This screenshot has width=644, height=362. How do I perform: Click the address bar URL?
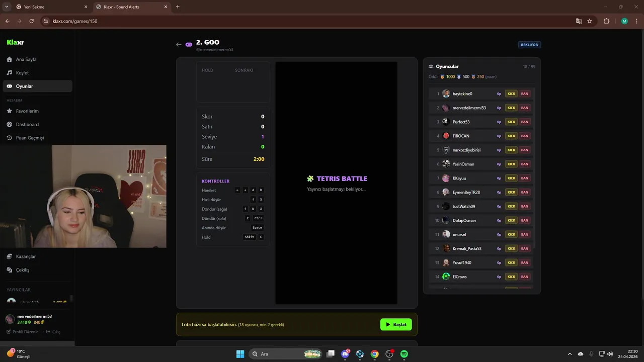tap(75, 21)
